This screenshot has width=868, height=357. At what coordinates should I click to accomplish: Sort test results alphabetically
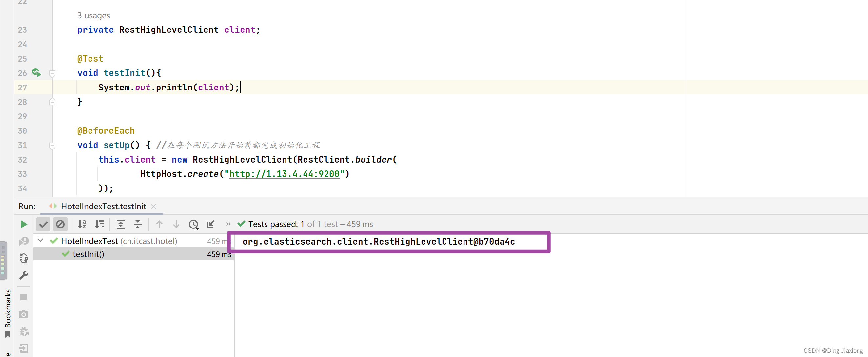(x=82, y=224)
